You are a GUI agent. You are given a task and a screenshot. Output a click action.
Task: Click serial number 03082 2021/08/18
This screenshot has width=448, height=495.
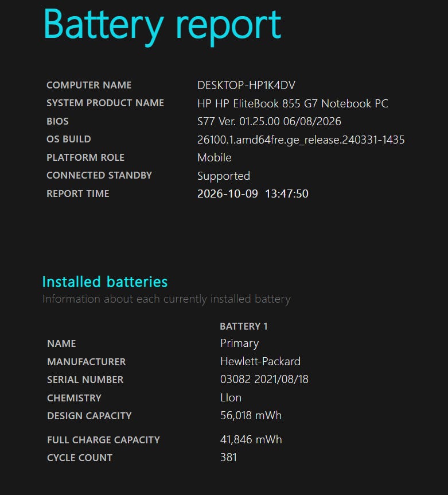click(x=264, y=380)
